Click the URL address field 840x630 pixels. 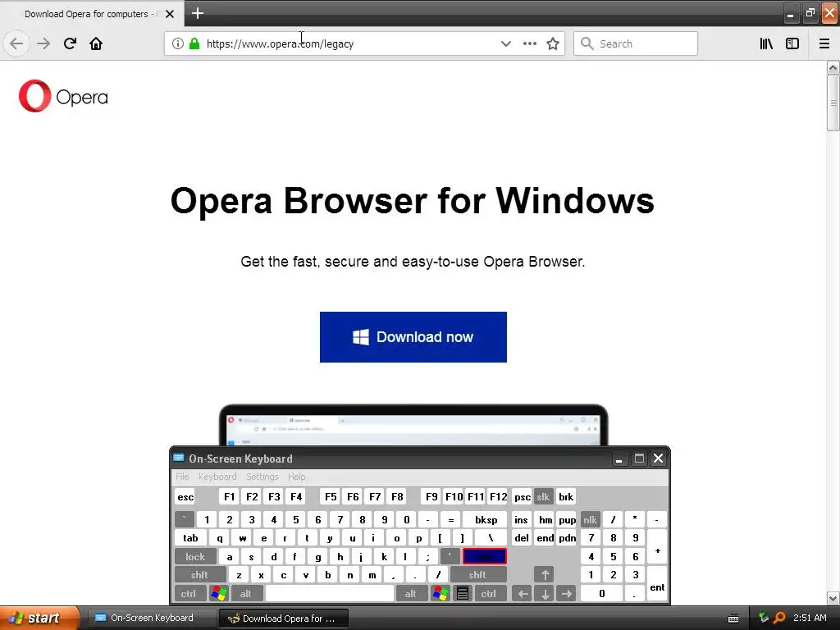[348, 43]
